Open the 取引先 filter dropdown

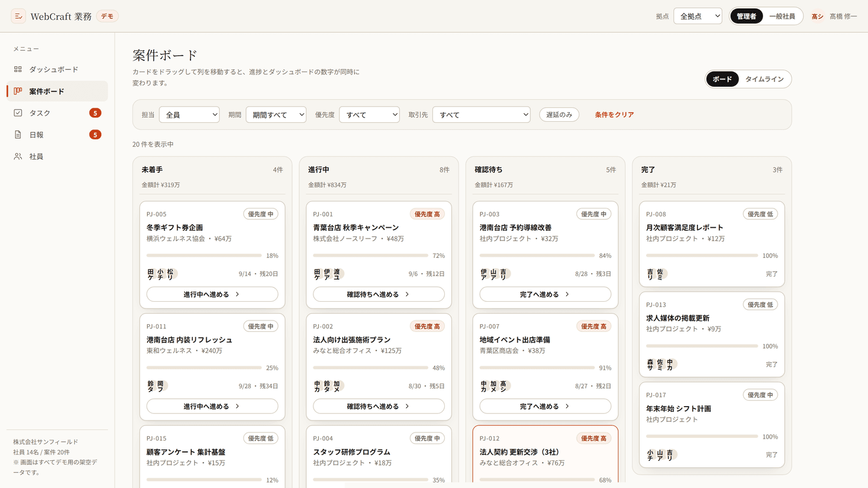pos(481,114)
